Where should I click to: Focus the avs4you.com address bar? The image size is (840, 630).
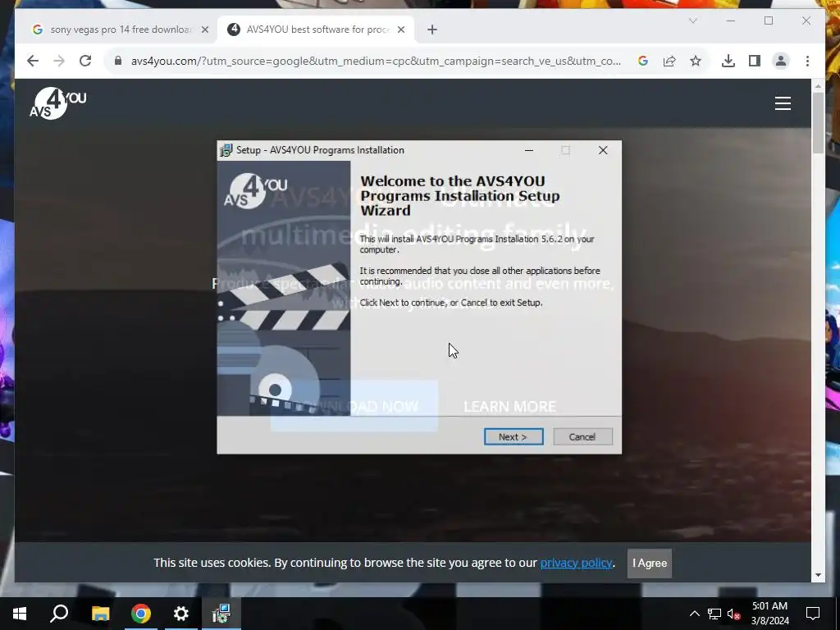[376, 61]
